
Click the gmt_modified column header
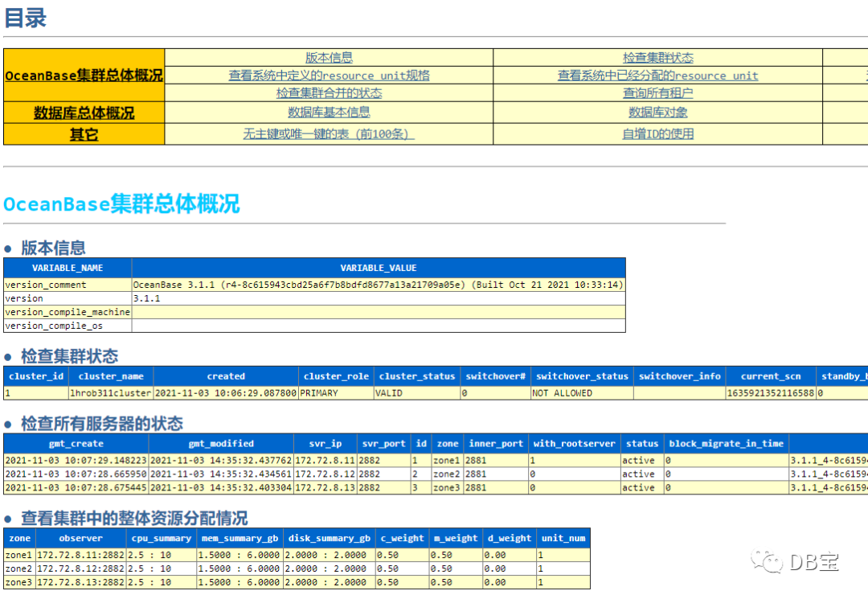[x=221, y=444]
